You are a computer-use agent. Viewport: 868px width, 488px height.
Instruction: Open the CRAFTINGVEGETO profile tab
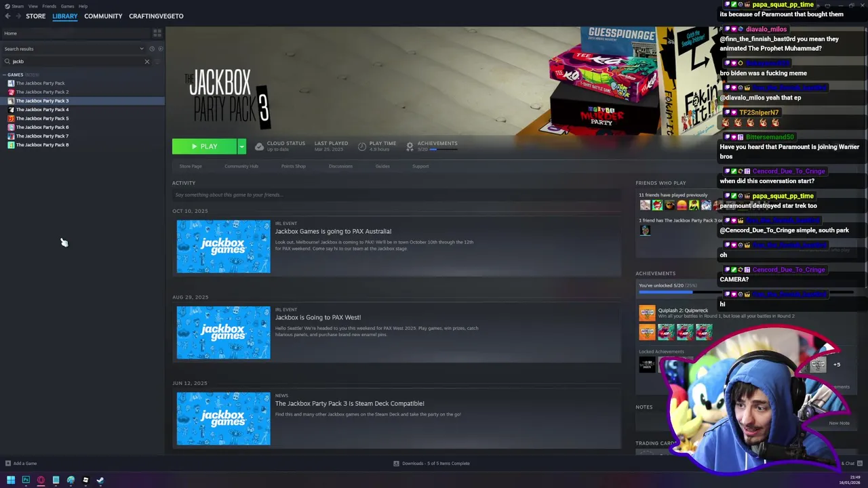click(x=156, y=16)
